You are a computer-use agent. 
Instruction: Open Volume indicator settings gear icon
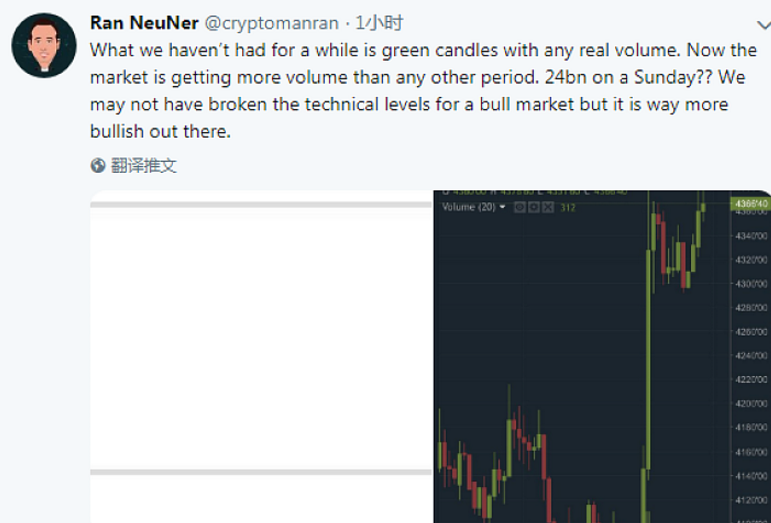[534, 207]
